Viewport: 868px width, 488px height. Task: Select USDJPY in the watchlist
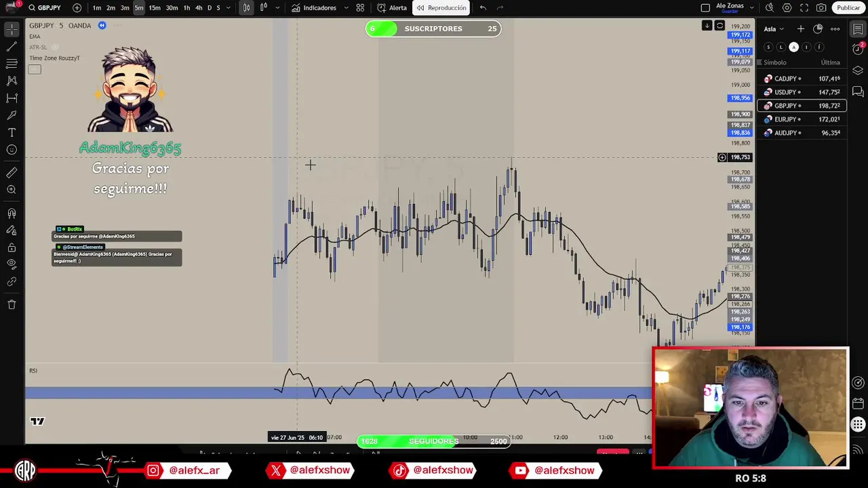tap(802, 92)
